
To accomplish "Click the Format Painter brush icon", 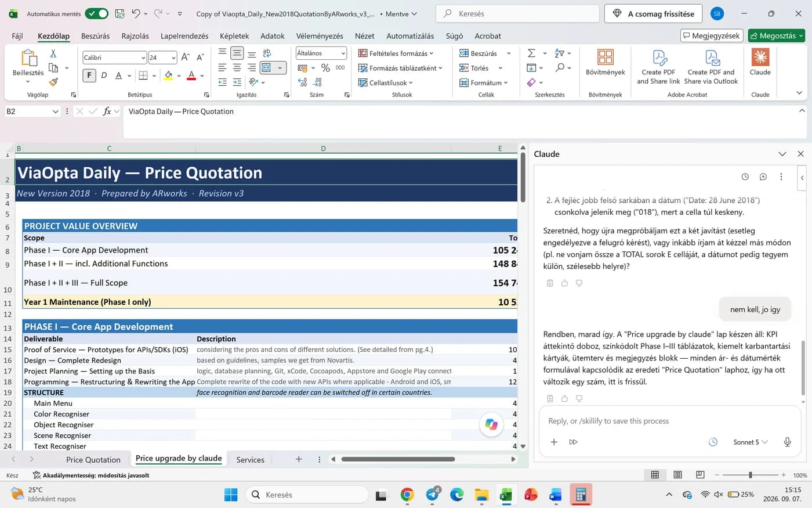I will (53, 82).
